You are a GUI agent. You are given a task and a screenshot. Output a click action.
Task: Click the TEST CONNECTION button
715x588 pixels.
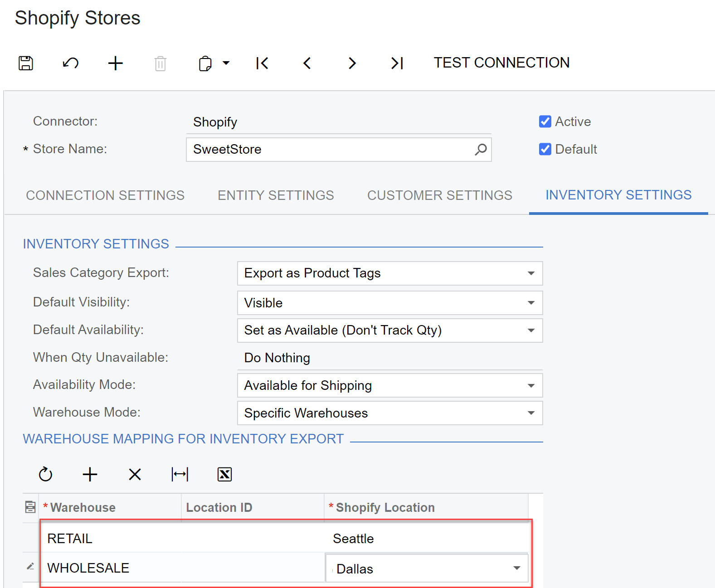point(501,63)
